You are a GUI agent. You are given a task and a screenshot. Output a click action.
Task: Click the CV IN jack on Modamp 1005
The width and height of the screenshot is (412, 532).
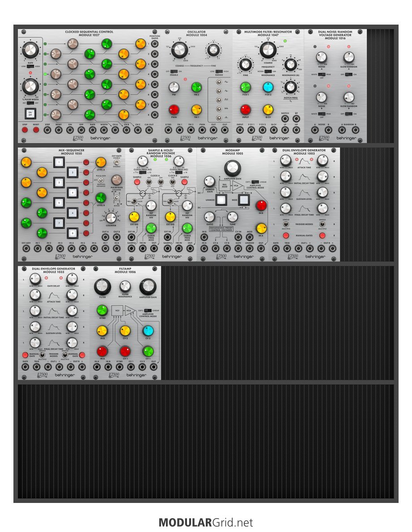click(x=238, y=237)
